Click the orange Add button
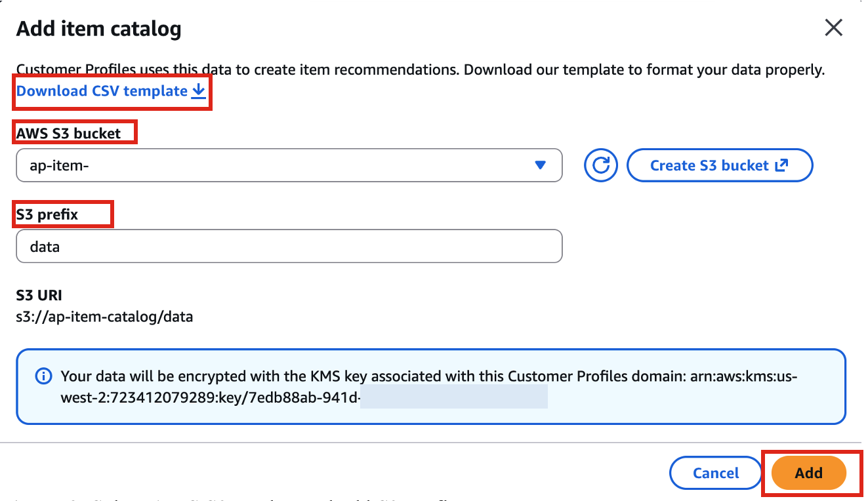868x501 pixels. tap(809, 473)
